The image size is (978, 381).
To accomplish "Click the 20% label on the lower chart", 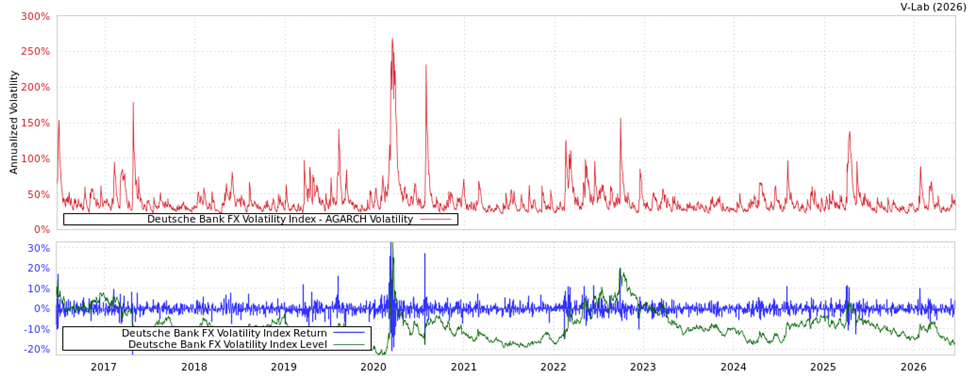I will [x=38, y=268].
